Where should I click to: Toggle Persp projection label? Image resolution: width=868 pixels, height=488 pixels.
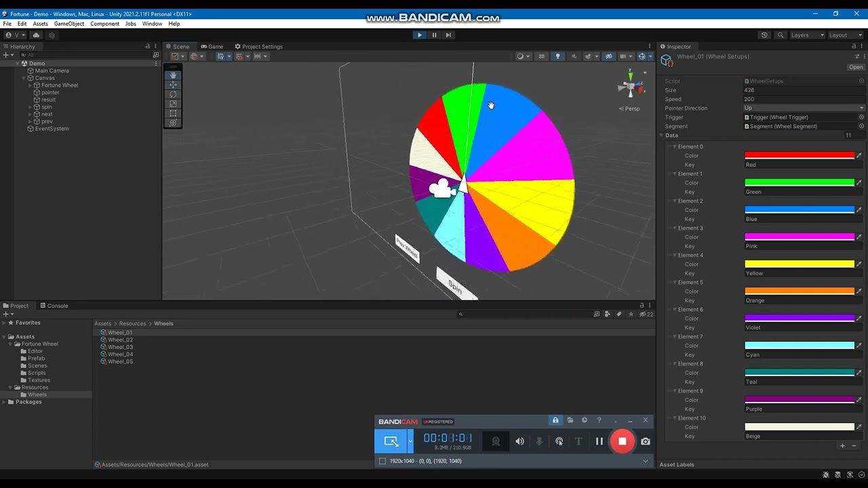[x=629, y=108]
